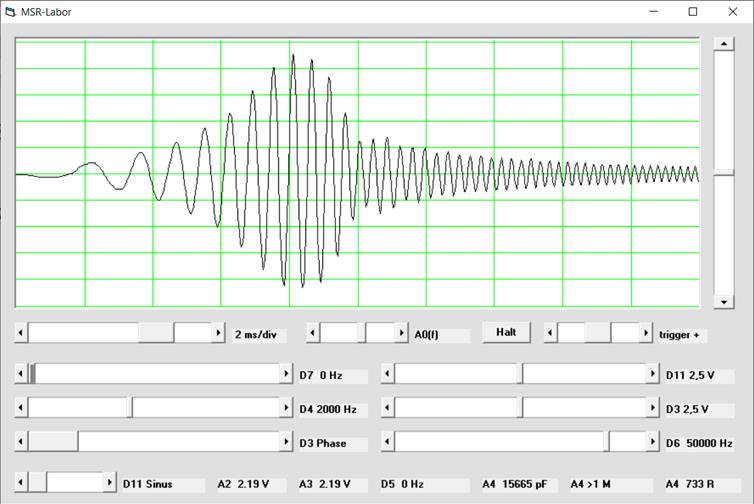Click the up arrow of the vertical scrollbar
The height and width of the screenshot is (504, 754).
coord(723,45)
